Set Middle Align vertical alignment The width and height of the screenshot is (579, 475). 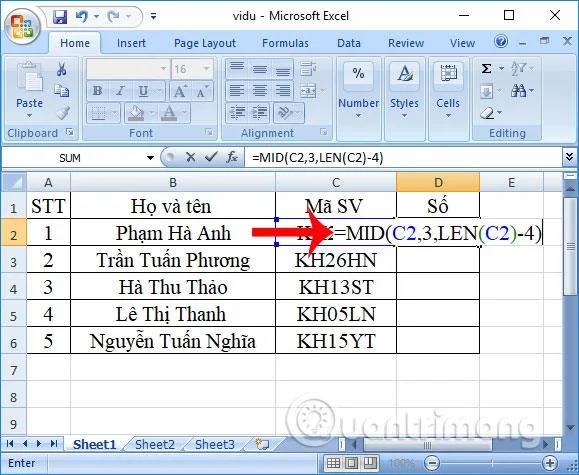click(x=260, y=69)
